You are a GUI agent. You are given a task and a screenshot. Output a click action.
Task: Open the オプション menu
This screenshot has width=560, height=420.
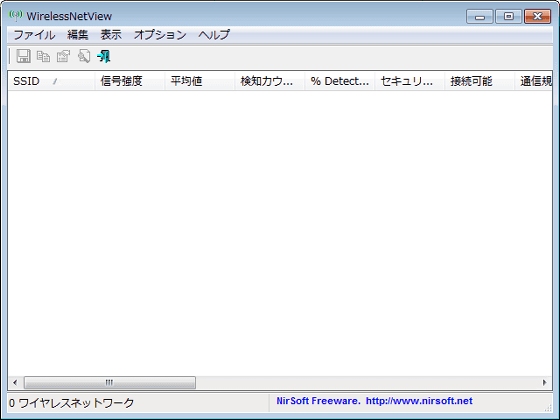(x=160, y=35)
